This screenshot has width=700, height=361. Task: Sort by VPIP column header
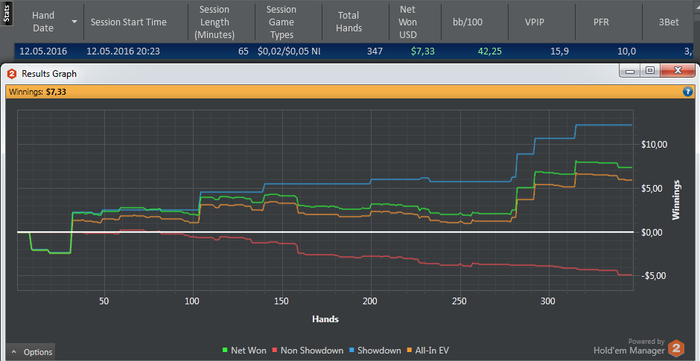pyautogui.click(x=535, y=22)
